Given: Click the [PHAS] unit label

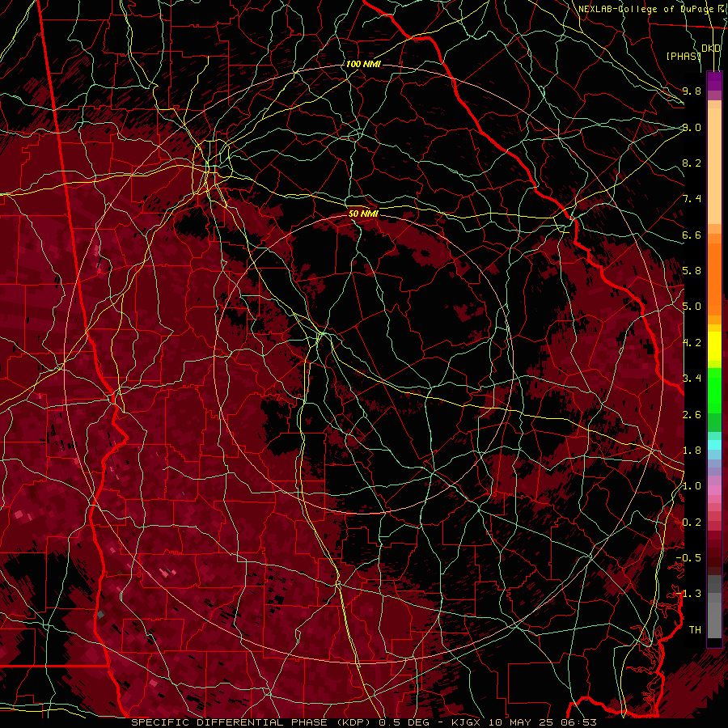Looking at the screenshot, I should click(684, 56).
